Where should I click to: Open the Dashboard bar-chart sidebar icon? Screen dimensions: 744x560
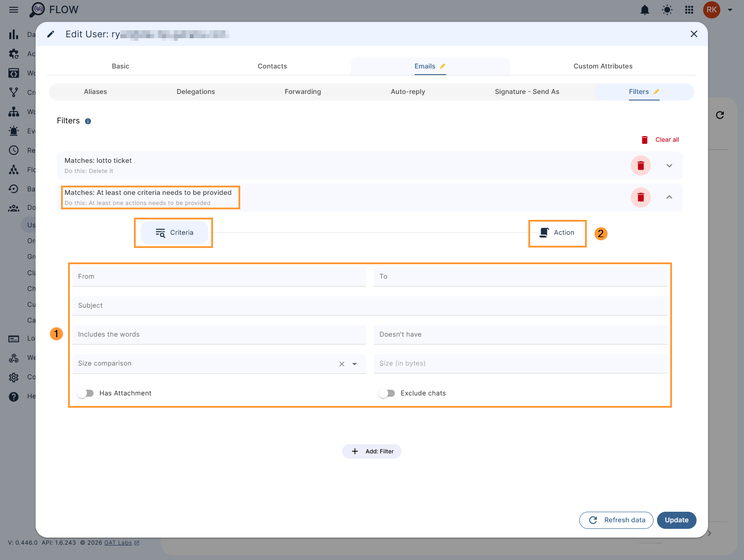14,34
